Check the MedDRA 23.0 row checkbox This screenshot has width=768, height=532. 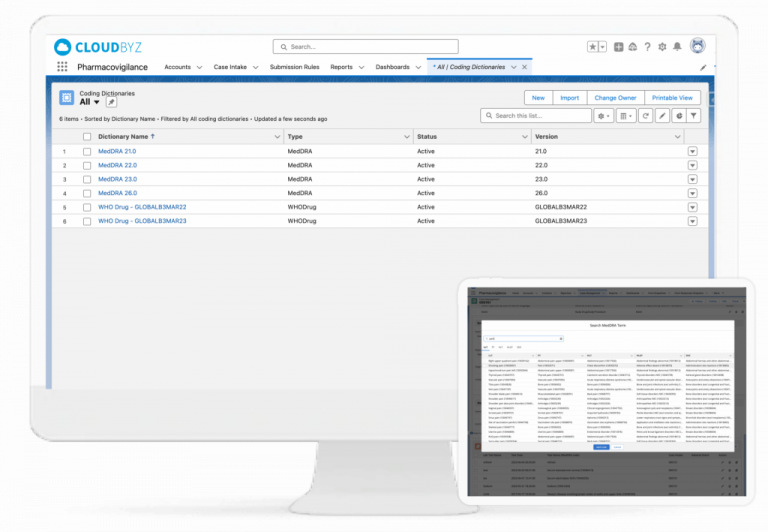87,179
